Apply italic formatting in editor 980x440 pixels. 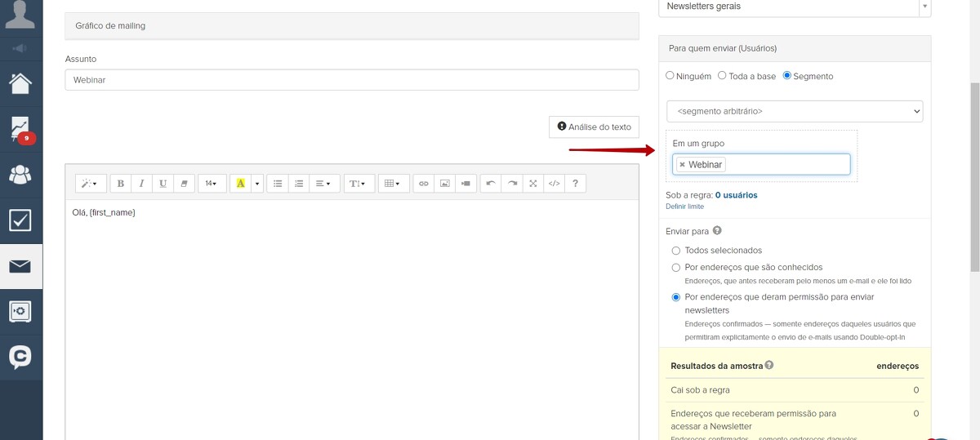click(142, 184)
